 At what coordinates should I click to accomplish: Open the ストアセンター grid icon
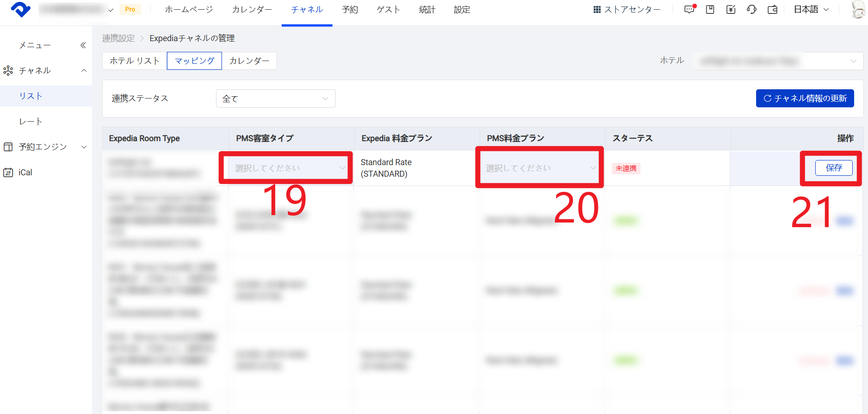(627, 10)
